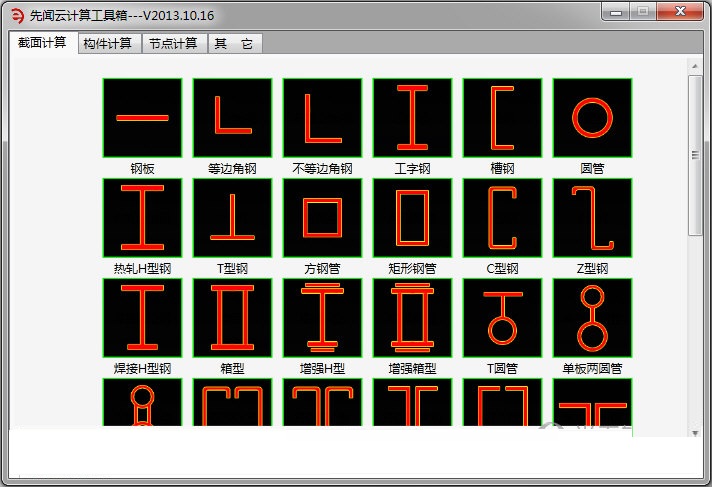The height and width of the screenshot is (487, 712).
Task: Close the 先闻云计算工具箱 window
Action: pyautogui.click(x=680, y=12)
